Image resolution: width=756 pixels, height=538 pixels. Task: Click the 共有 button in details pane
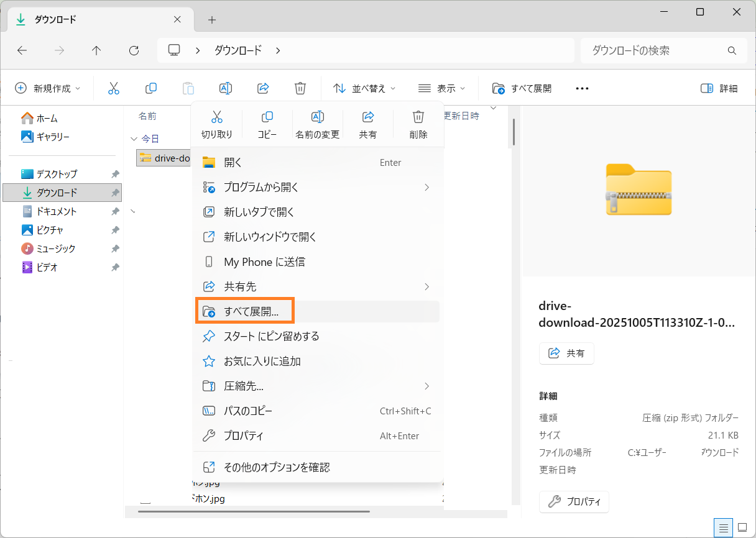pos(566,353)
